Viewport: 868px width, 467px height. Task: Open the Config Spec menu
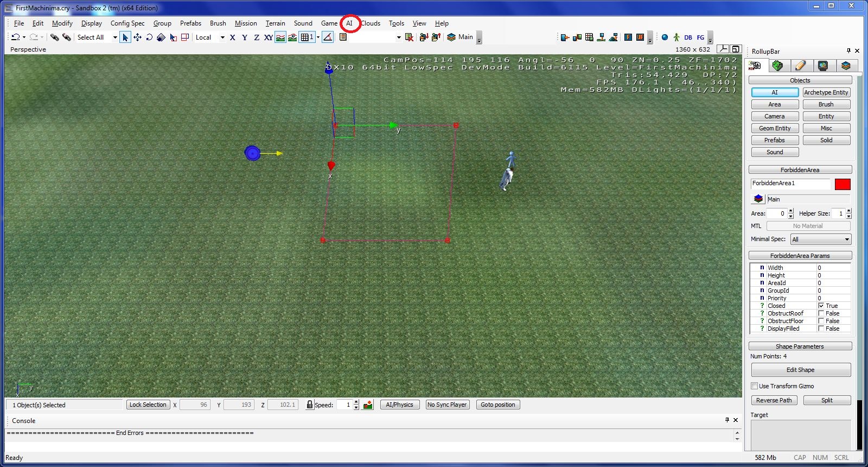(x=127, y=23)
